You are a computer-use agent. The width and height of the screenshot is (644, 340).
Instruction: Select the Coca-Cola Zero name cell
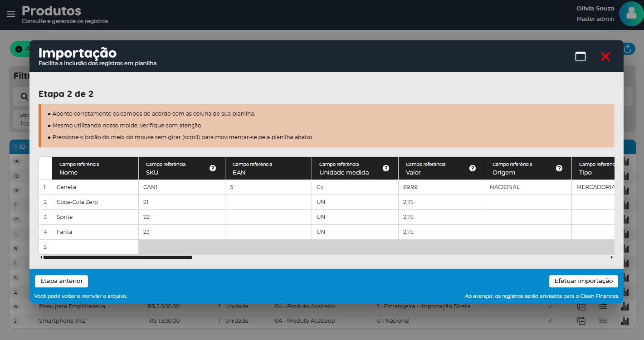(x=95, y=202)
